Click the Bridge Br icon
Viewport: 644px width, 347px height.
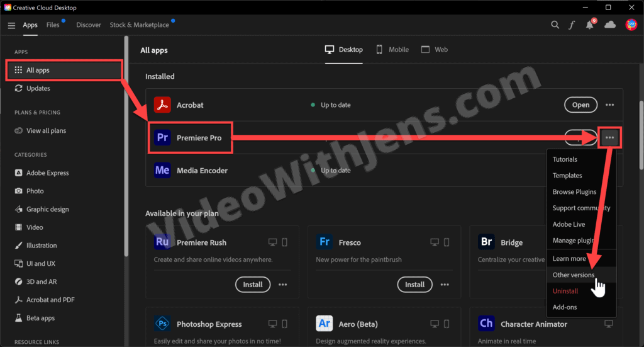point(486,242)
